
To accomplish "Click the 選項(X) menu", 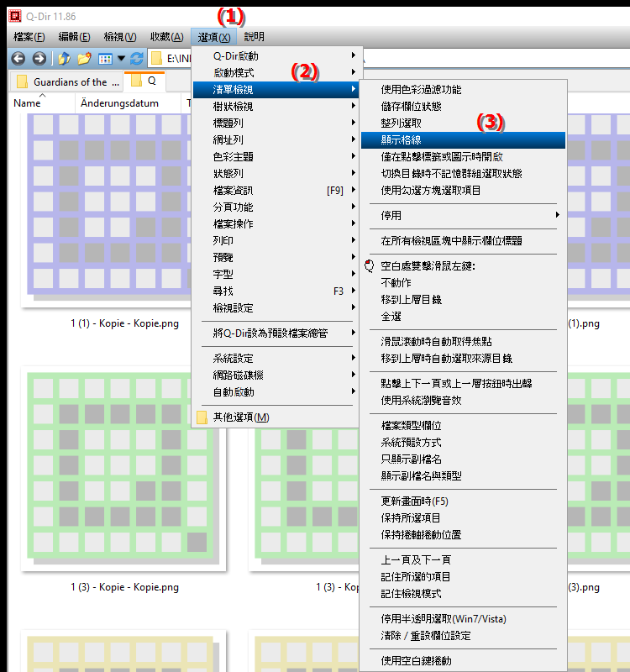I will pos(214,37).
